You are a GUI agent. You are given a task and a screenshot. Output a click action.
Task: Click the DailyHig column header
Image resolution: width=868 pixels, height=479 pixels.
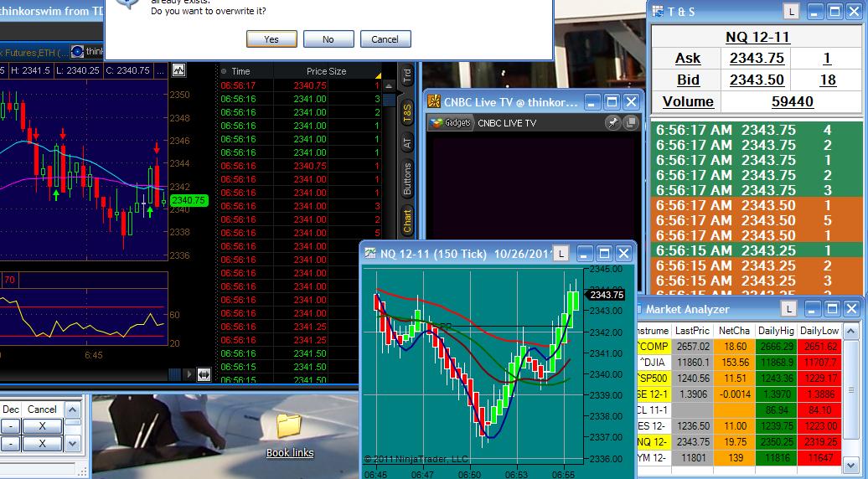point(776,331)
